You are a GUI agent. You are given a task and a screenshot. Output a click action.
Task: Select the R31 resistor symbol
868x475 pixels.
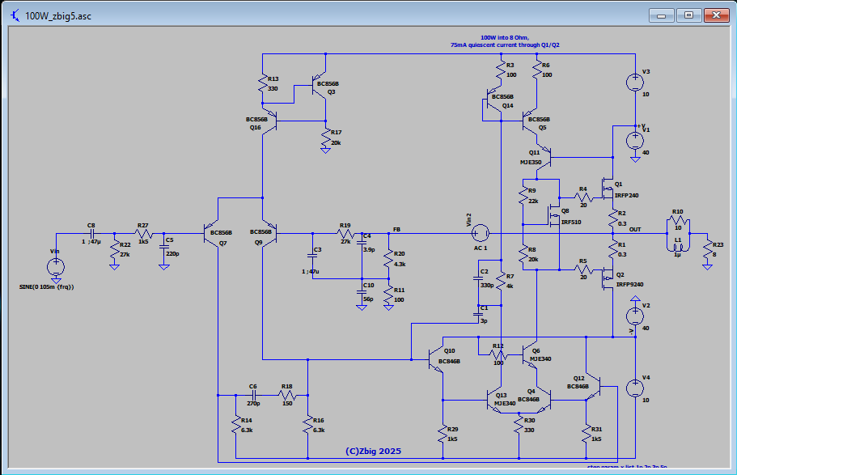(x=586, y=435)
